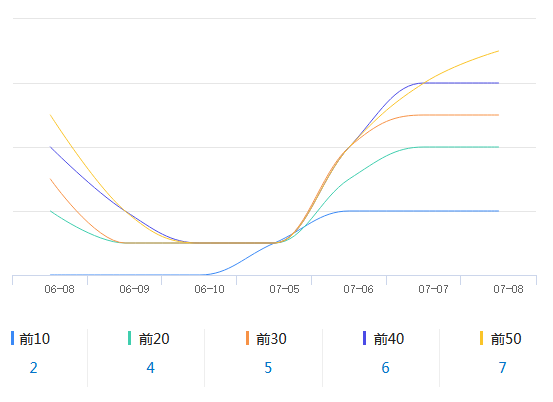Open the count 6 link under 前40
The image size is (553, 402).
pos(385,368)
